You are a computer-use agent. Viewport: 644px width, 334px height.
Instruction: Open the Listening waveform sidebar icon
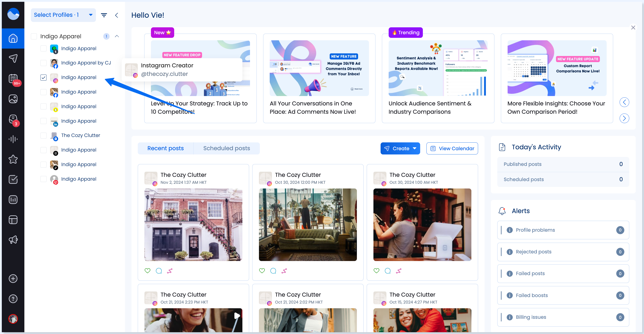pyautogui.click(x=13, y=139)
